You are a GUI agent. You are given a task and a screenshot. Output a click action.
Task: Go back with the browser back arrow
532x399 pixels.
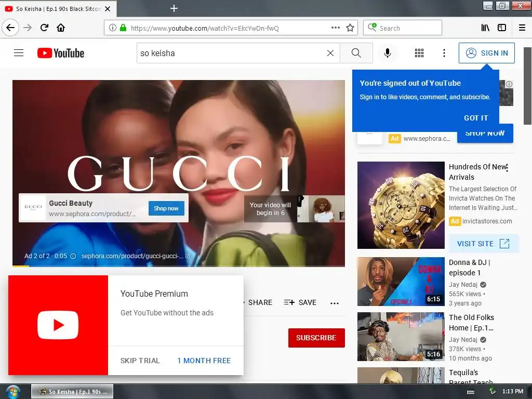tap(10, 28)
